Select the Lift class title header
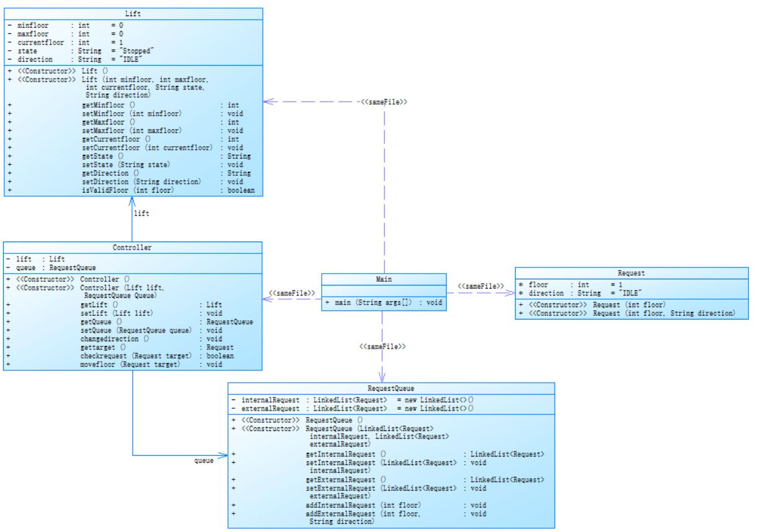The height and width of the screenshot is (532, 761). tap(133, 13)
